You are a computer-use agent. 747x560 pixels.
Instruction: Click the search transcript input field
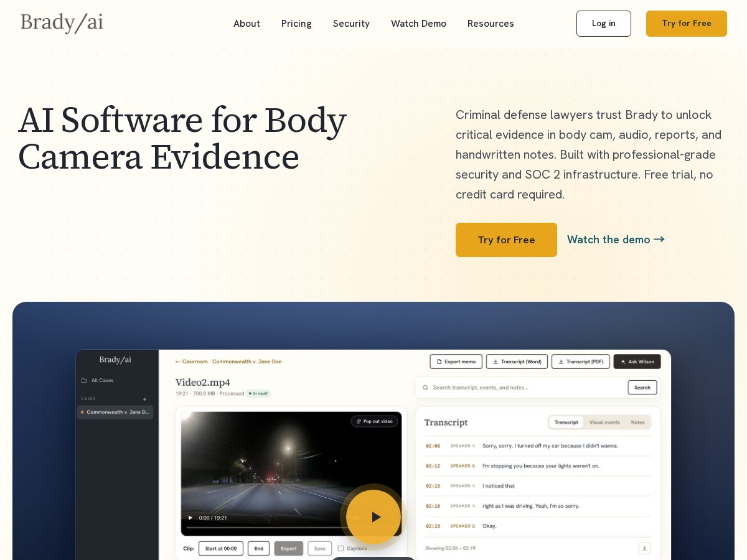[x=523, y=388]
